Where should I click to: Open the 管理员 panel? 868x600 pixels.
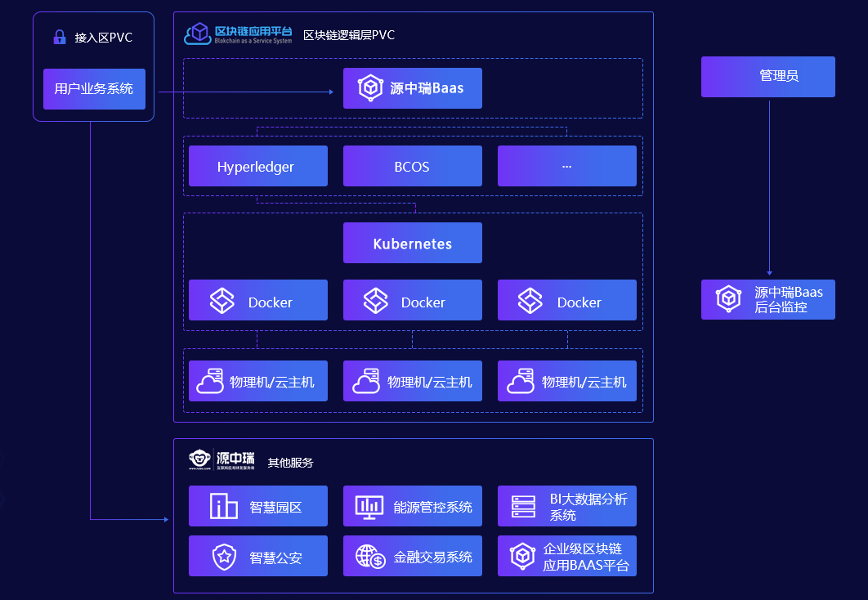point(767,76)
